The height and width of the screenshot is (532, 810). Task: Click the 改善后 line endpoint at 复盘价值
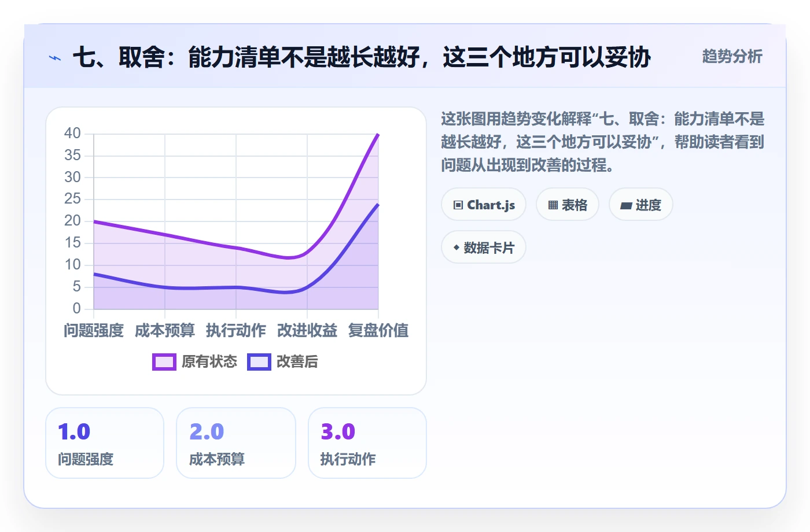(x=378, y=204)
